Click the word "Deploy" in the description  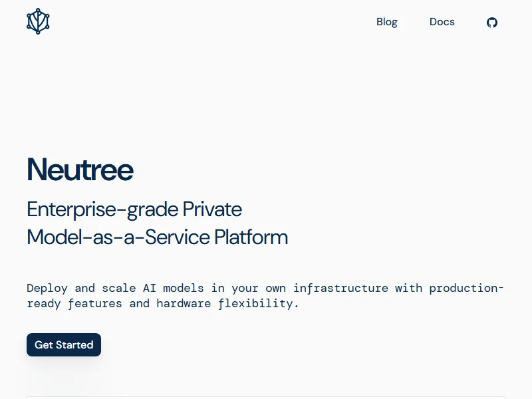pyautogui.click(x=47, y=288)
